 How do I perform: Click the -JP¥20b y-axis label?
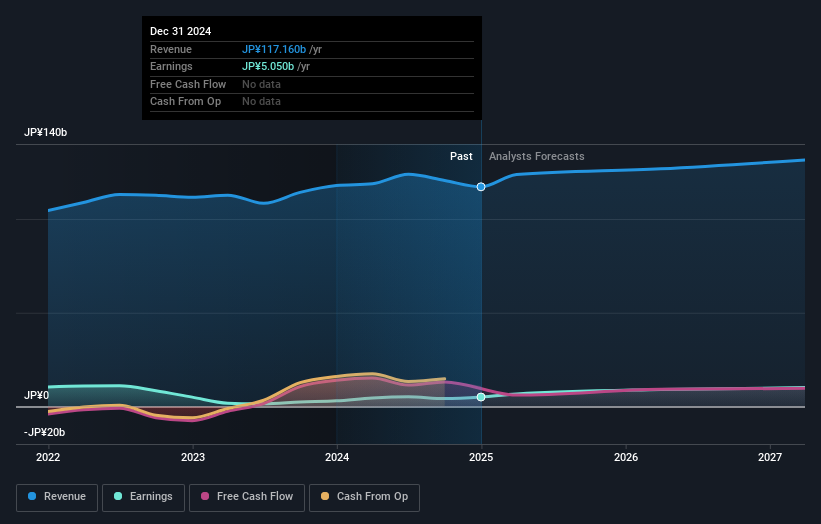pos(45,432)
